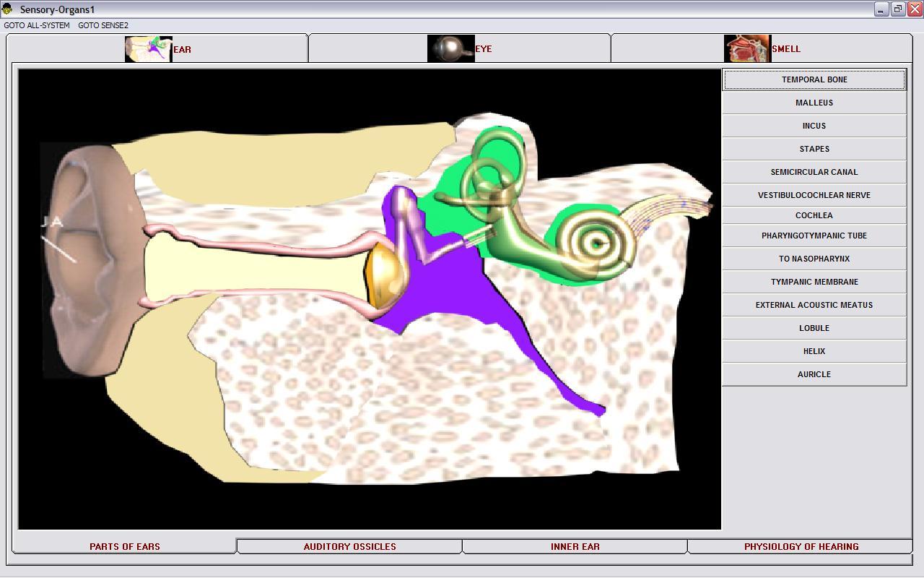Show the TYMPANIC MEMBRANE
The width and height of the screenshot is (924, 578).
(814, 282)
